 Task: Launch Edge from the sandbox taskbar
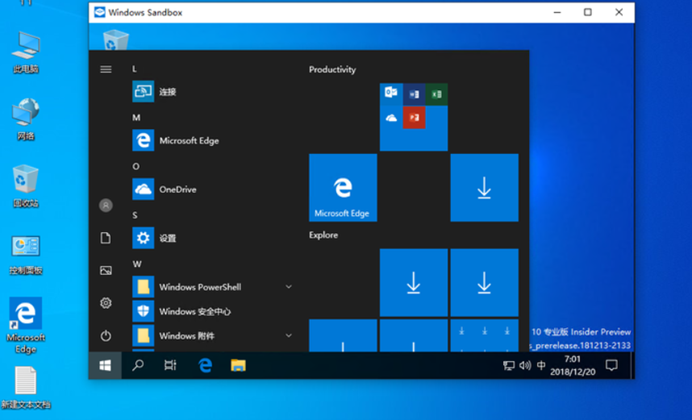coord(205,365)
